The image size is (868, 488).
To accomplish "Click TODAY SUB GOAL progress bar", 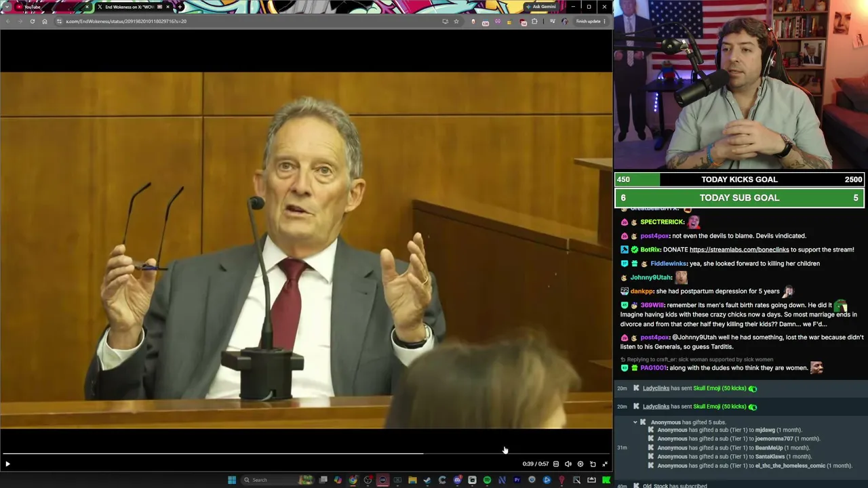I will (740, 198).
